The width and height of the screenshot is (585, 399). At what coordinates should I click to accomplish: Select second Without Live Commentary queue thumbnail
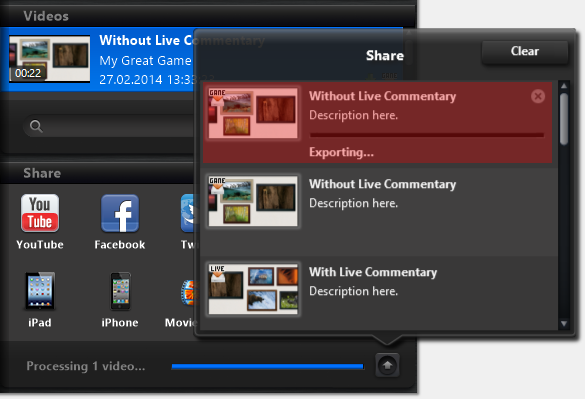(253, 201)
